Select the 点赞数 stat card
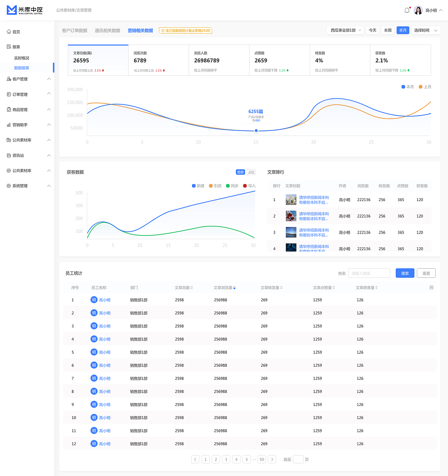The image size is (448, 476). (280, 60)
